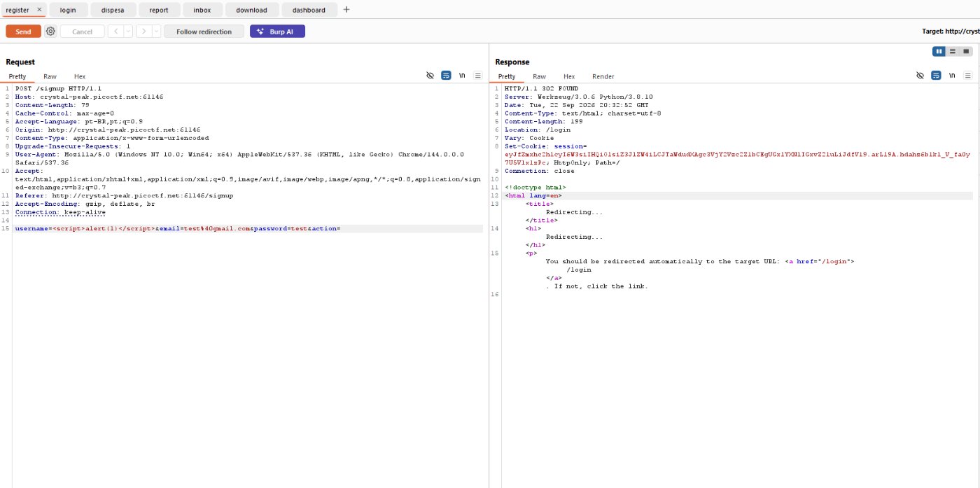
Task: Toggle show \n newline characters in Request
Action: point(462,76)
